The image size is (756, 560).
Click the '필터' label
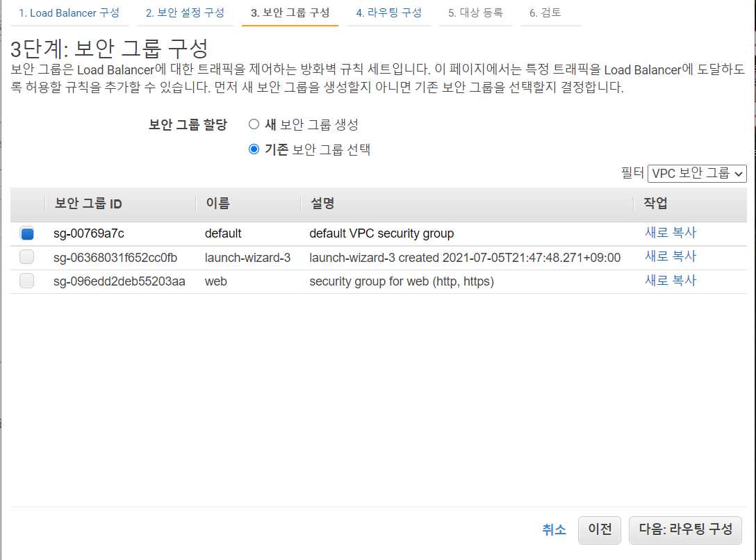coord(632,173)
